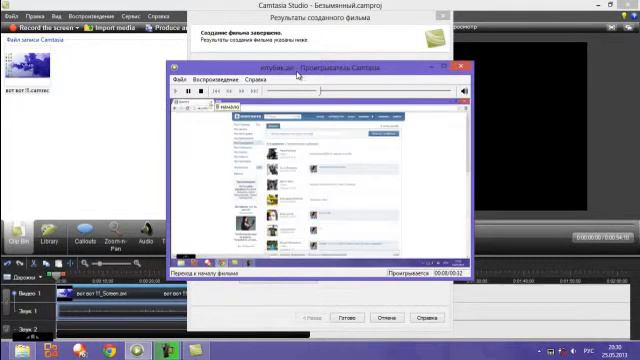Click Record the screen button
The image size is (640, 360).
click(x=41, y=28)
